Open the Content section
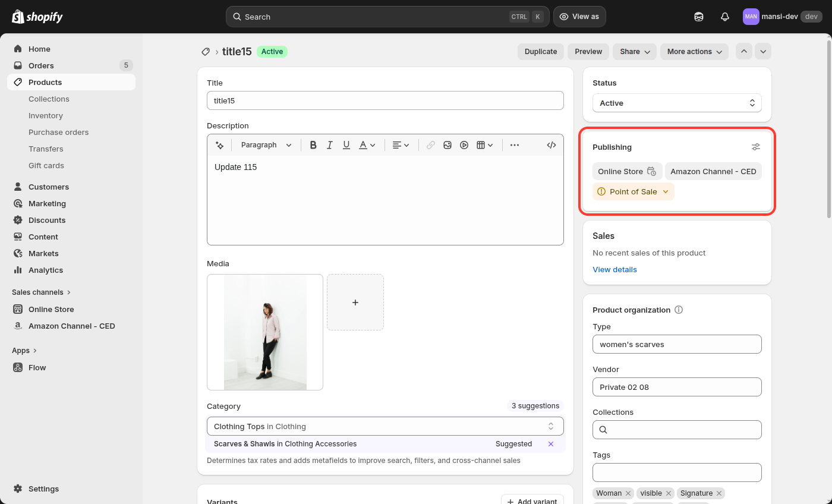Image resolution: width=832 pixels, height=504 pixels. click(x=71, y=237)
